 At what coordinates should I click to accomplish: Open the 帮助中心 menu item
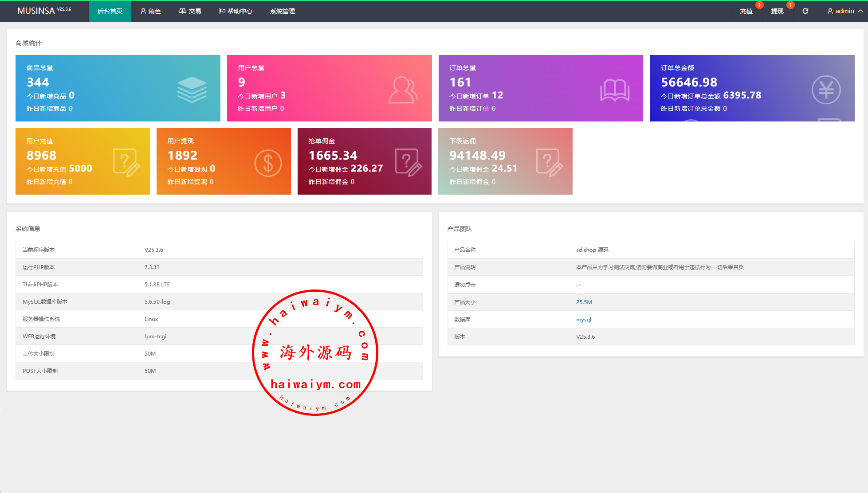tap(236, 11)
